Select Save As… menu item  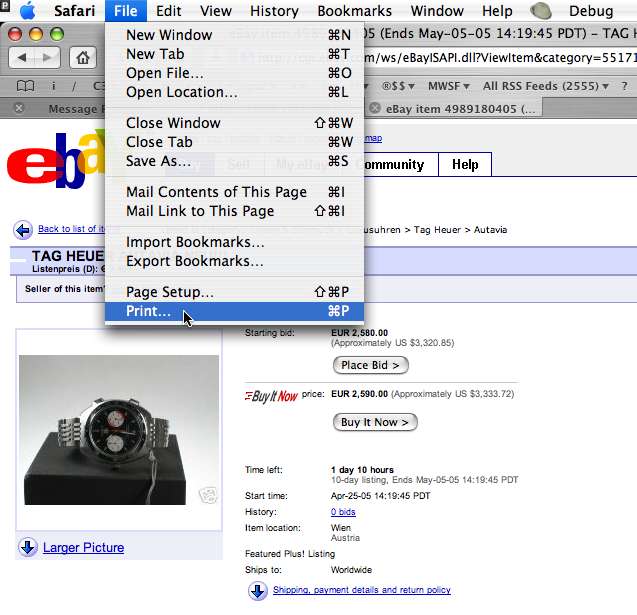click(234, 161)
